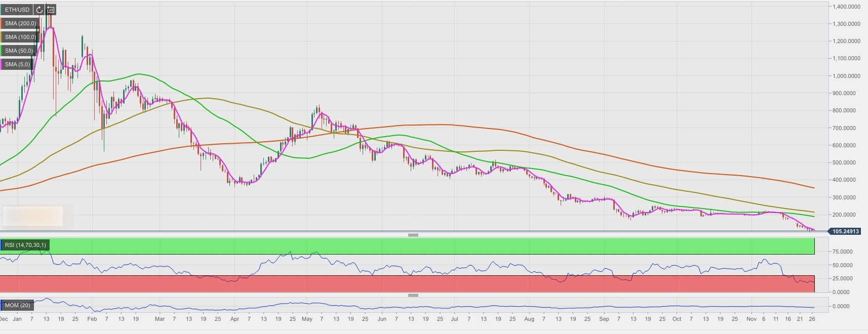Click the refresh chart icon
This screenshot has width=868, height=334.
point(39,10)
